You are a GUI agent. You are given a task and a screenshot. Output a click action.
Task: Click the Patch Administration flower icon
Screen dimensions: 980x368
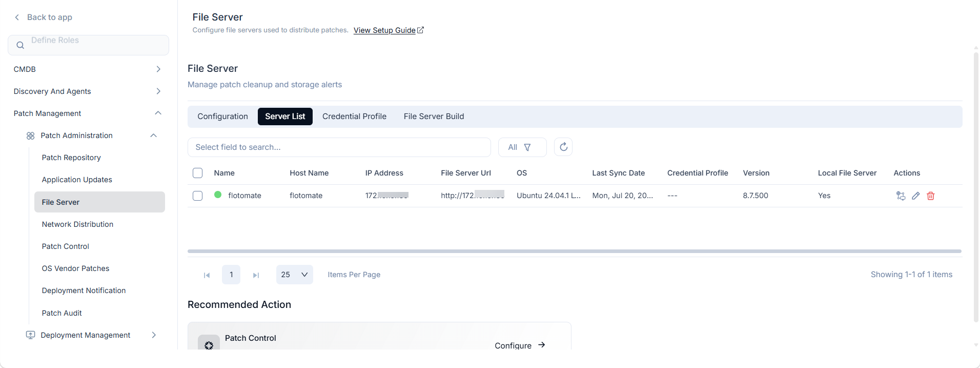pyautogui.click(x=31, y=135)
